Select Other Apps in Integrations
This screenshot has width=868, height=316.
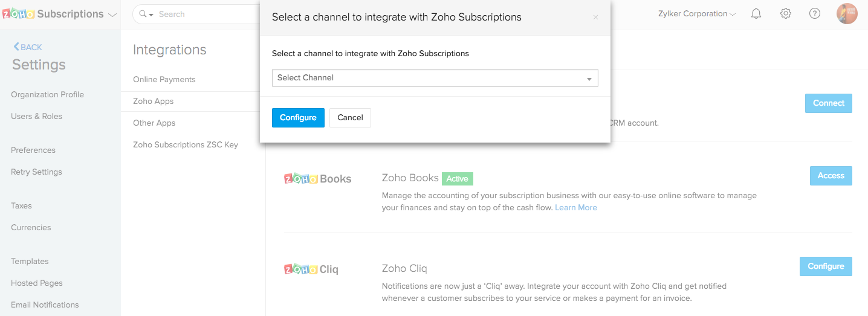pyautogui.click(x=154, y=123)
